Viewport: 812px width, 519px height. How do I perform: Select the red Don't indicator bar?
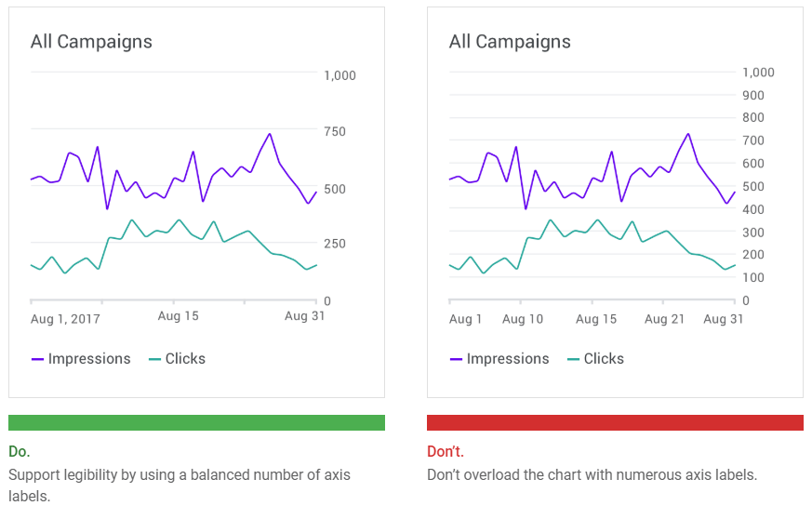click(615, 423)
